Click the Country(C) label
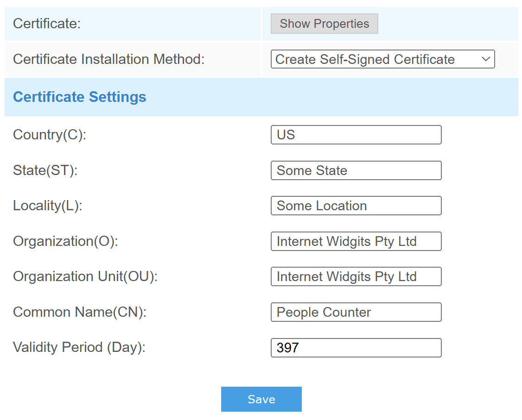 tap(50, 135)
